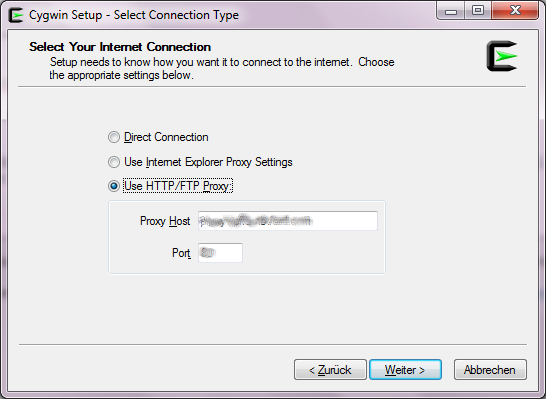Click the Use HTTP/FTP Proxy label text
546x399 pixels.
[178, 186]
